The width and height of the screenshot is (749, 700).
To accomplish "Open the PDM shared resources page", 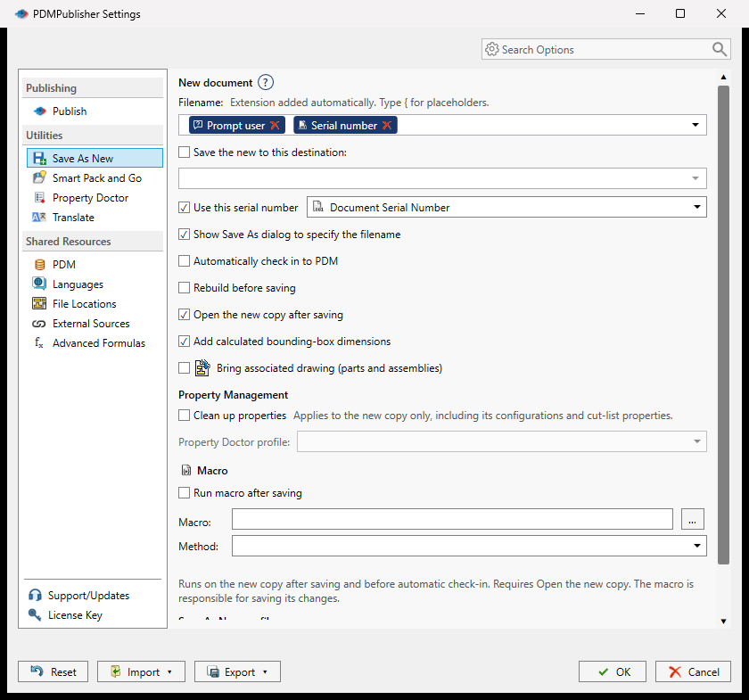I will coord(95,264).
